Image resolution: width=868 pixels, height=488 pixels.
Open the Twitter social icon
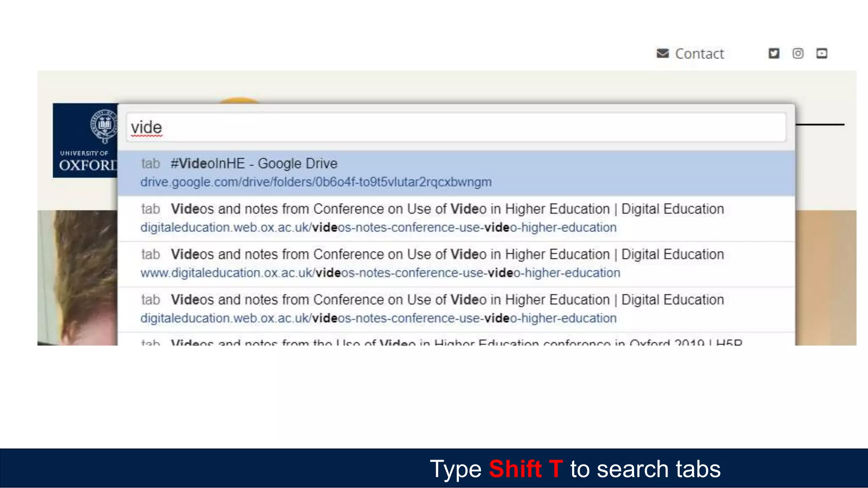point(774,53)
